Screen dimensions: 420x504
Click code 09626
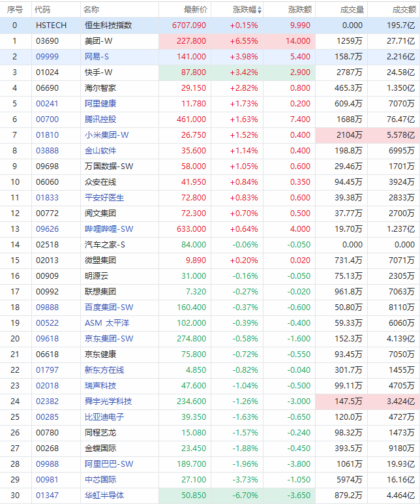click(47, 229)
